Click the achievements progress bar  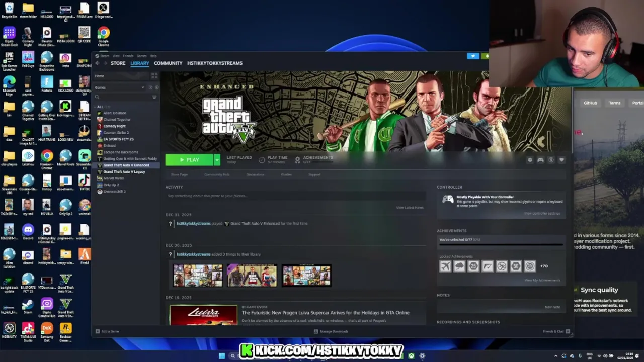pyautogui.click(x=501, y=245)
